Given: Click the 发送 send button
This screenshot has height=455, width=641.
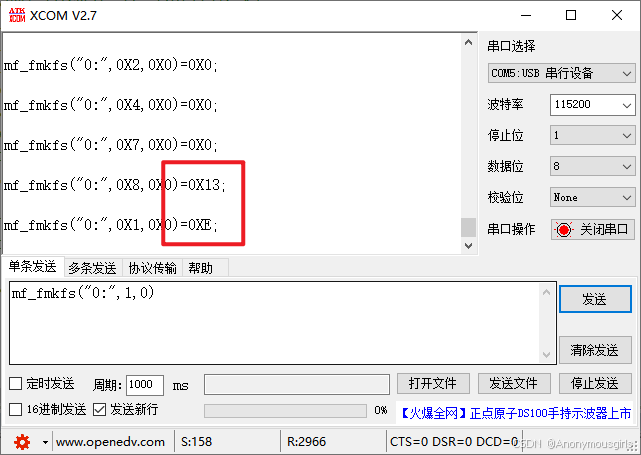Looking at the screenshot, I should point(595,299).
